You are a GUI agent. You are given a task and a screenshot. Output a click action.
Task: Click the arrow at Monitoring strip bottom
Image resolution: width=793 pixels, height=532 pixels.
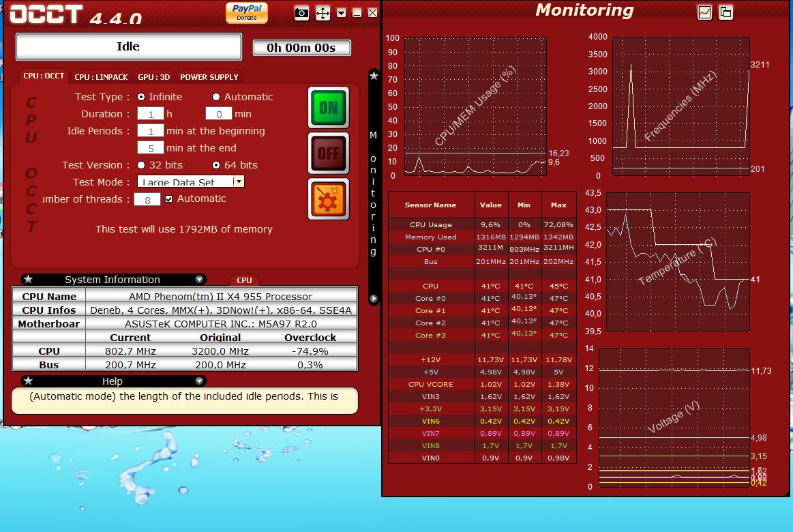374,298
